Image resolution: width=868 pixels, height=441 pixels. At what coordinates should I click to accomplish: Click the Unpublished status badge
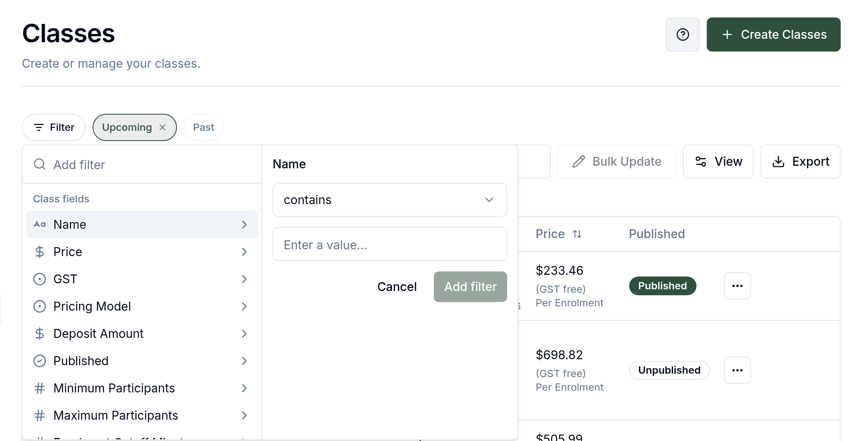click(669, 370)
